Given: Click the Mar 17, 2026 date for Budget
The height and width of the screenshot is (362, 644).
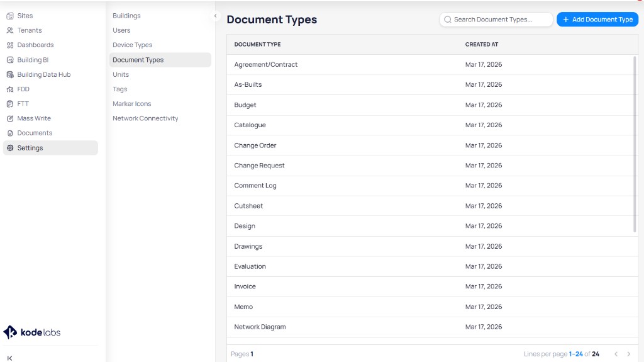Looking at the screenshot, I should point(484,105).
